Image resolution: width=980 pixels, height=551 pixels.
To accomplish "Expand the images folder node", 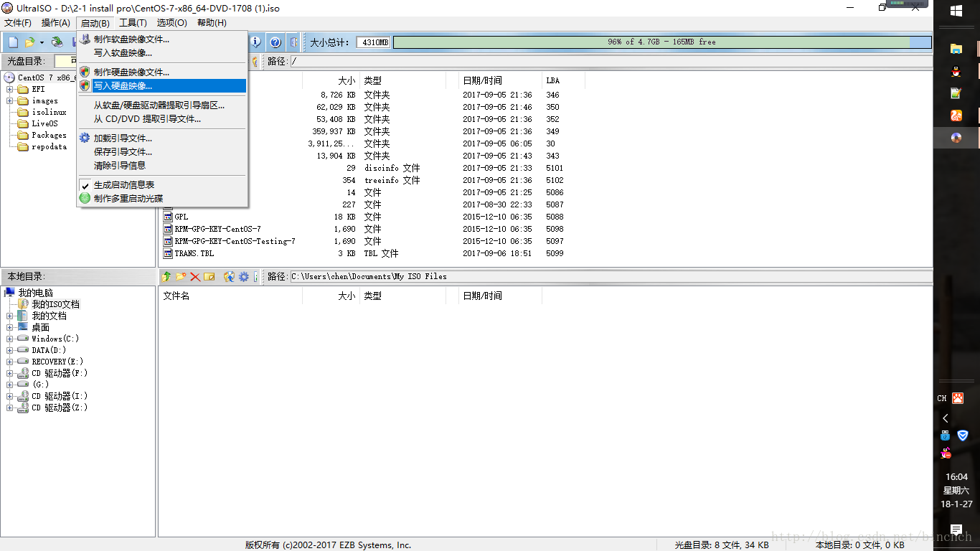I will click(x=10, y=100).
